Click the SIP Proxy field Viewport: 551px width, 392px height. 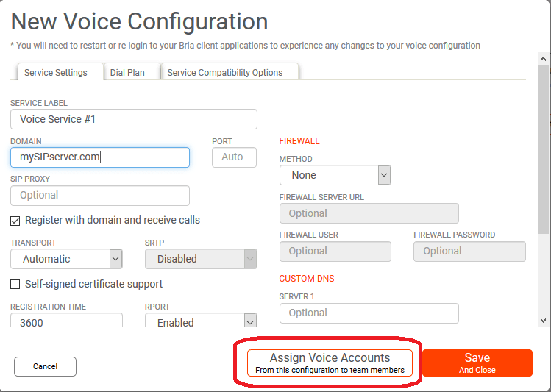pyautogui.click(x=100, y=195)
